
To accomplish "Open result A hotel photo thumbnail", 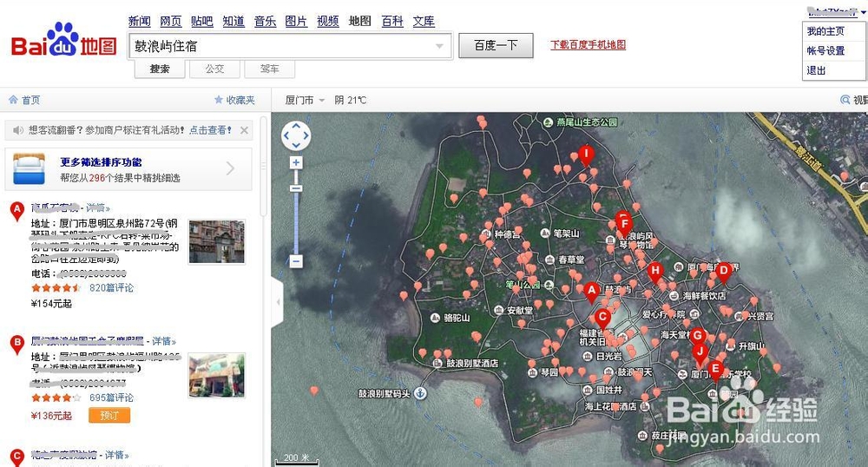I will coord(216,241).
